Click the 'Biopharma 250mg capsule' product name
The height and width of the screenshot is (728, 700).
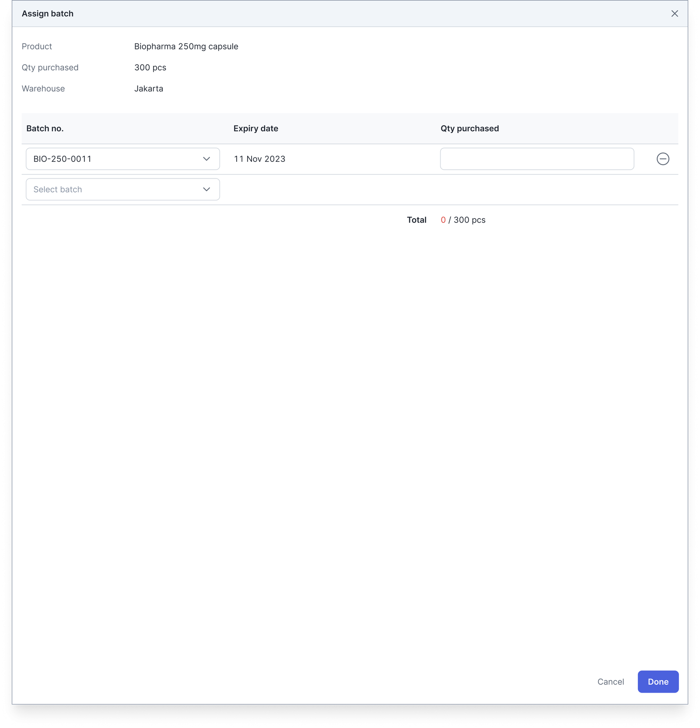point(186,46)
